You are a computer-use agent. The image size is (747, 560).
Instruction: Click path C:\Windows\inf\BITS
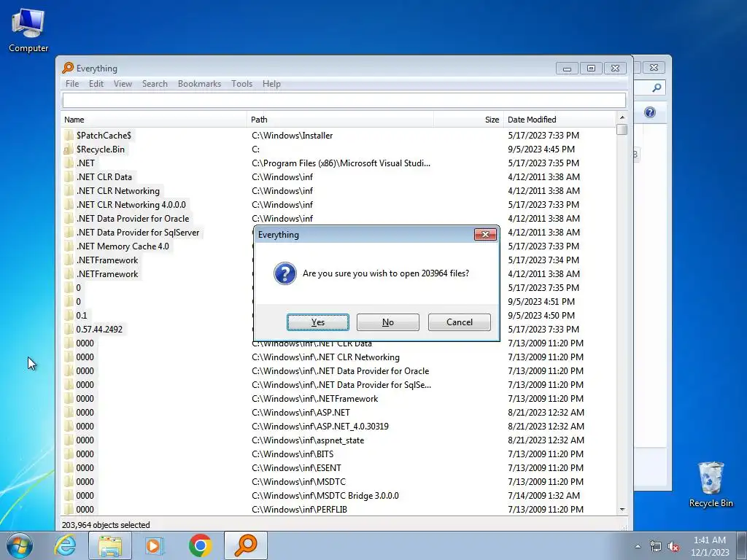click(x=293, y=454)
